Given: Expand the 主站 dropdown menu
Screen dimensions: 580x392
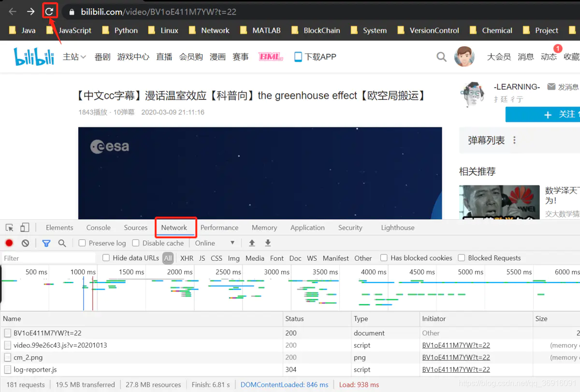Looking at the screenshot, I should tap(74, 57).
